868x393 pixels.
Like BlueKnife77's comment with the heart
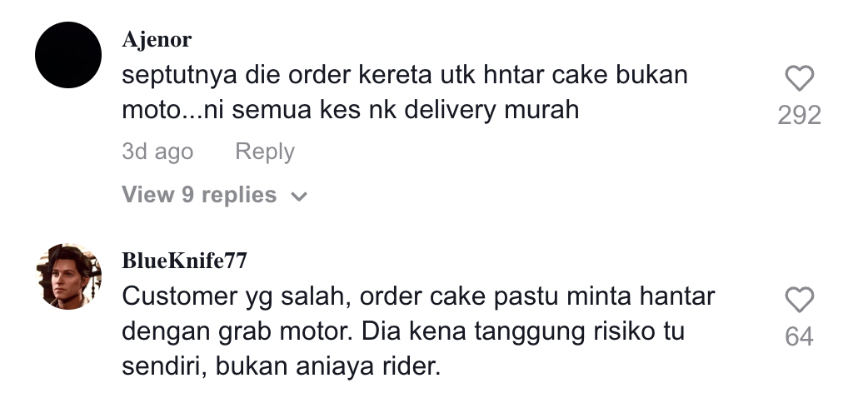point(800,300)
